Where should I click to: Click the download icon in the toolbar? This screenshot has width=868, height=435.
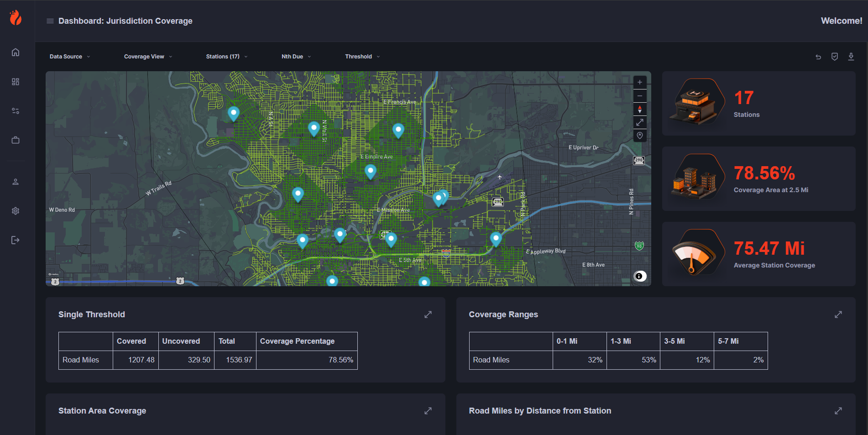tap(851, 57)
